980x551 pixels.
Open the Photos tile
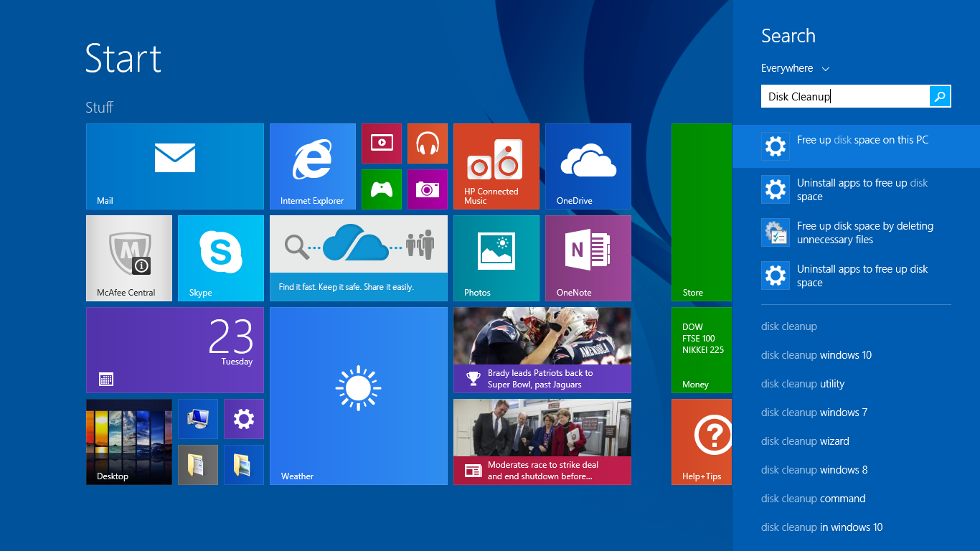click(x=496, y=258)
